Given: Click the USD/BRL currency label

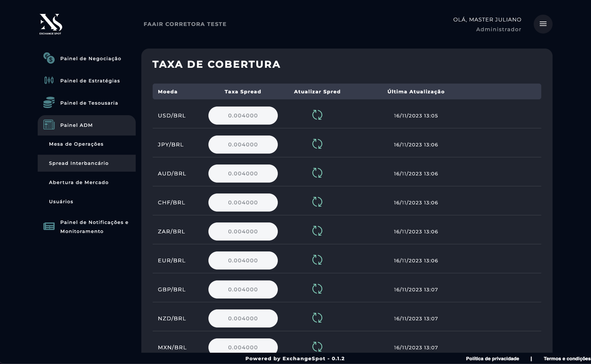Looking at the screenshot, I should (172, 116).
